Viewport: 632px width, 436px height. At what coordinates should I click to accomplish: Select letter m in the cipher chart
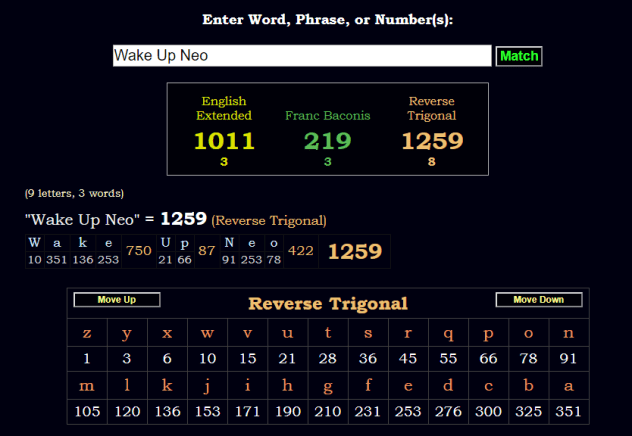(87, 386)
